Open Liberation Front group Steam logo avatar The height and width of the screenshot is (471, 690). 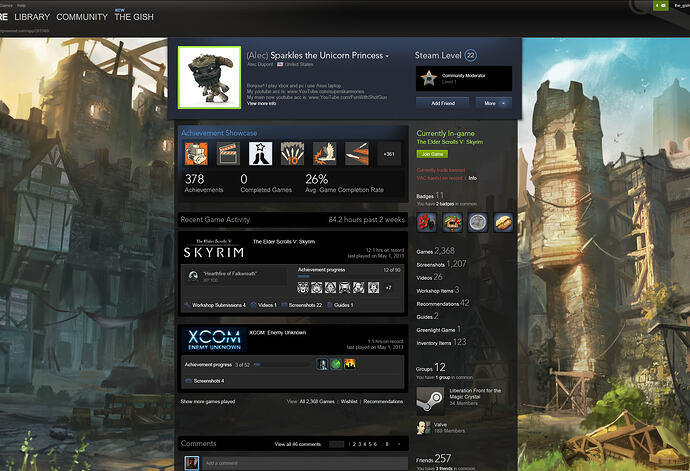[x=430, y=400]
